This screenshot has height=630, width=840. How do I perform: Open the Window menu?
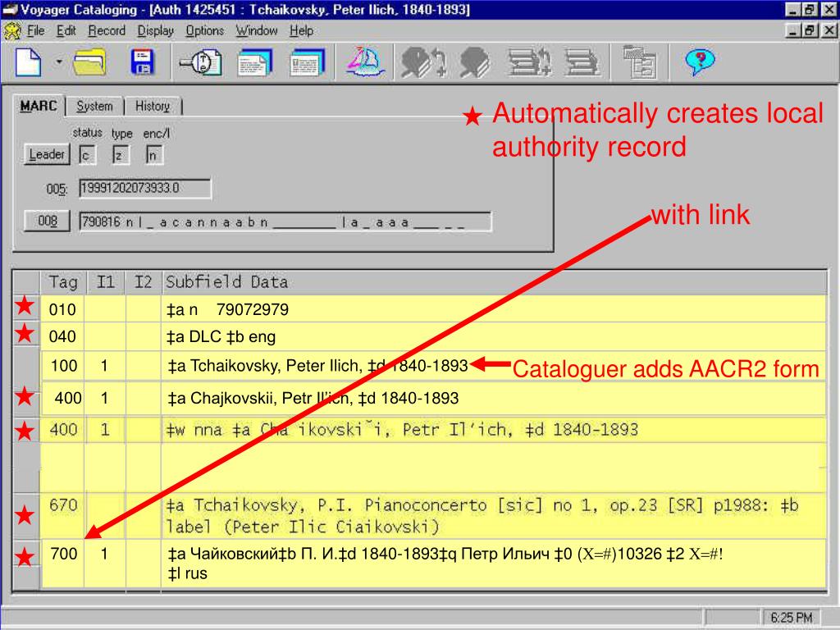coord(257,31)
